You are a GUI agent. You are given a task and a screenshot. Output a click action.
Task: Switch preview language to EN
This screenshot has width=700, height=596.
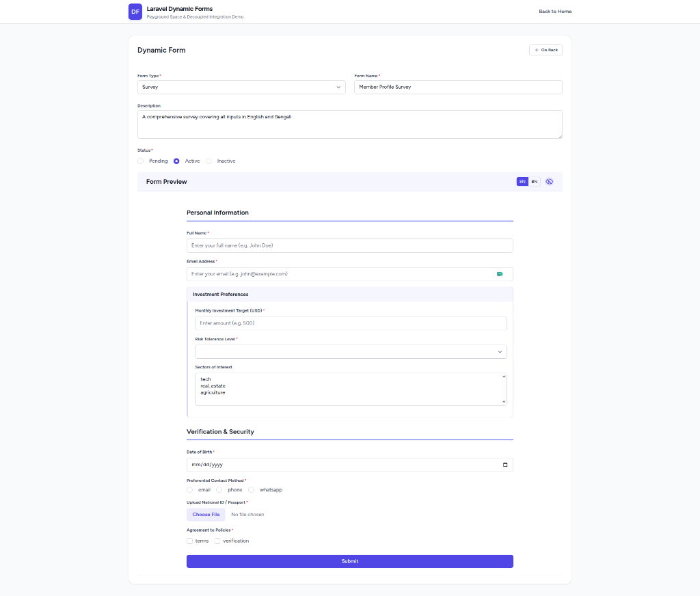pos(522,182)
